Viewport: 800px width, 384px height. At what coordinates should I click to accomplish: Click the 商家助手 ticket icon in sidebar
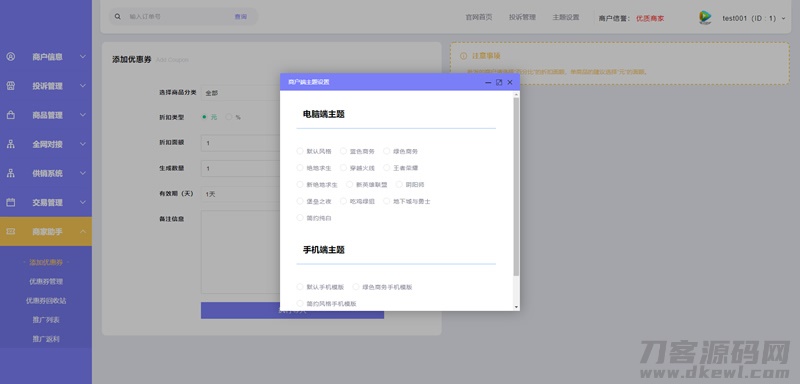(x=11, y=232)
